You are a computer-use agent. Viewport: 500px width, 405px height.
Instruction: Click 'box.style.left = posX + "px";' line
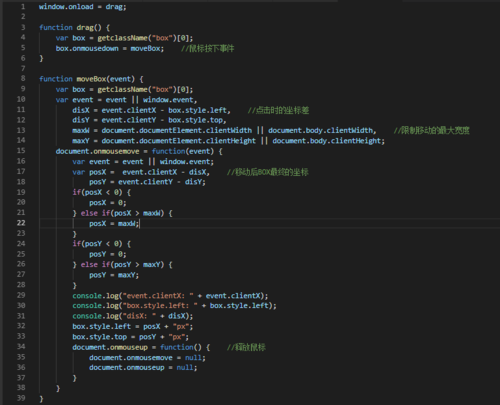click(x=133, y=326)
